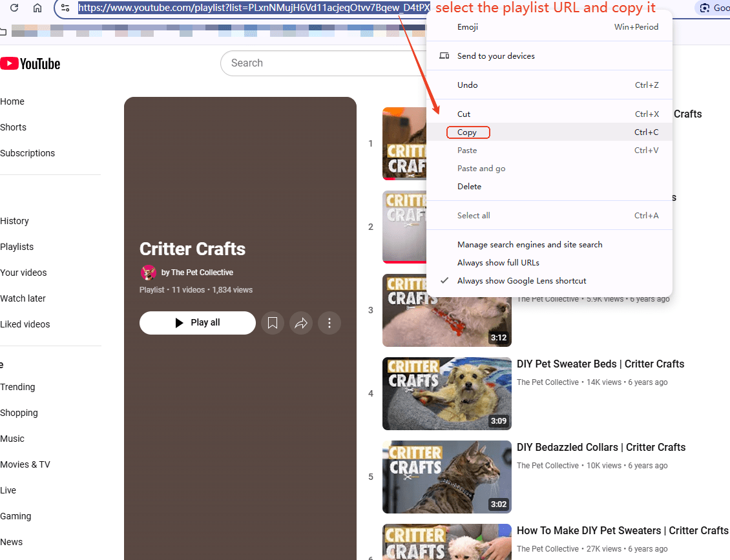Click the share arrow icon for playlist
Screen dimensions: 730x560
(301, 323)
